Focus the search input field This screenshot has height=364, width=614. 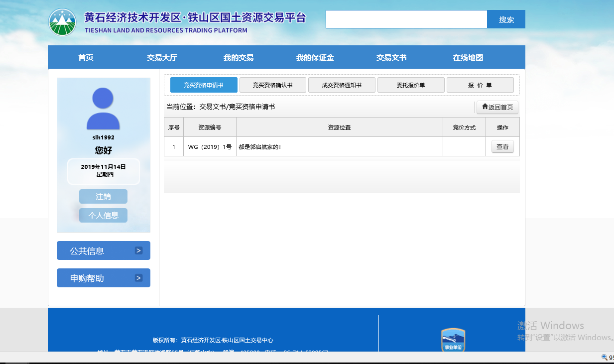406,19
